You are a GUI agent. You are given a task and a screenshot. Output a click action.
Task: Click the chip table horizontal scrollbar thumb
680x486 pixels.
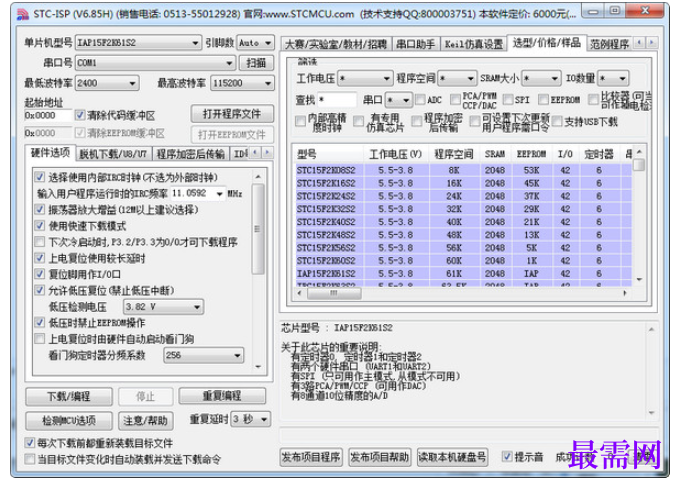point(334,293)
